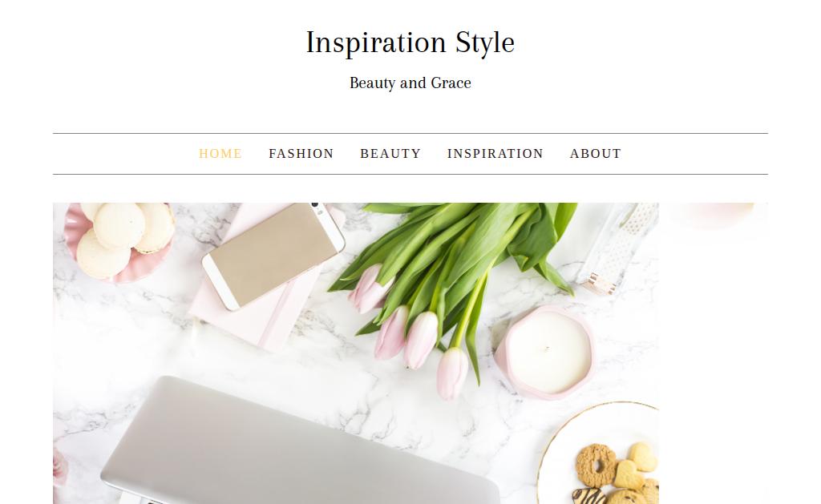
Task: Select the Inspiration navigation item
Action: [495, 154]
